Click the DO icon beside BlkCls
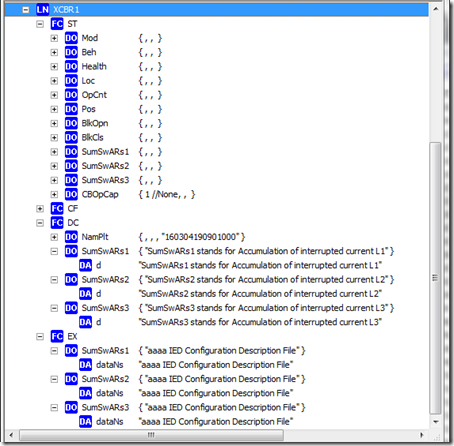The image size is (454, 446). click(71, 138)
